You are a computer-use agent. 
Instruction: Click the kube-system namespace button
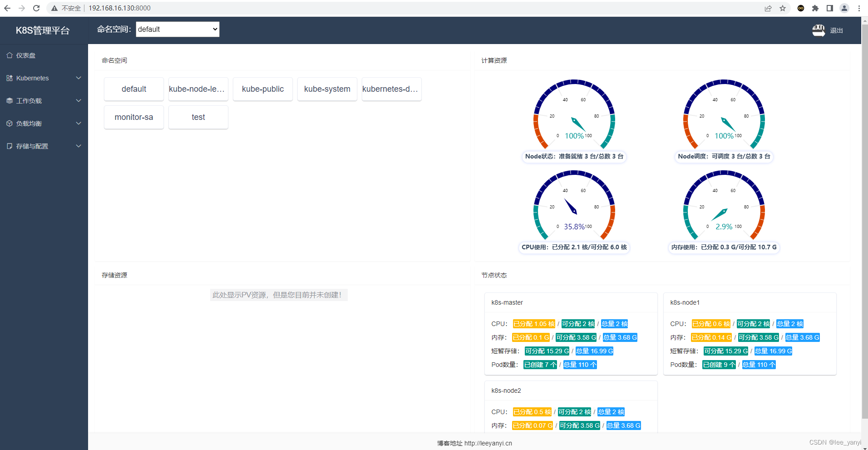[x=327, y=89]
